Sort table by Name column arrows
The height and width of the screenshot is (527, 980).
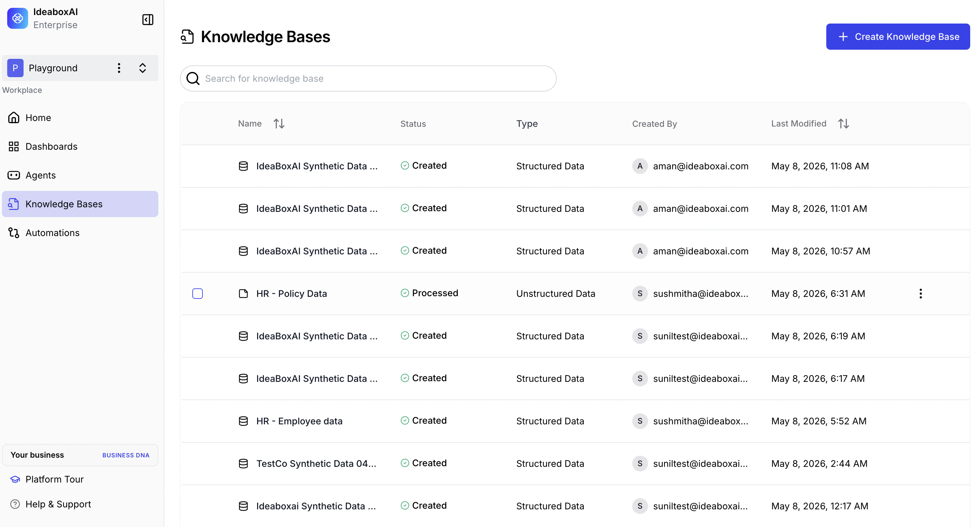coord(279,124)
